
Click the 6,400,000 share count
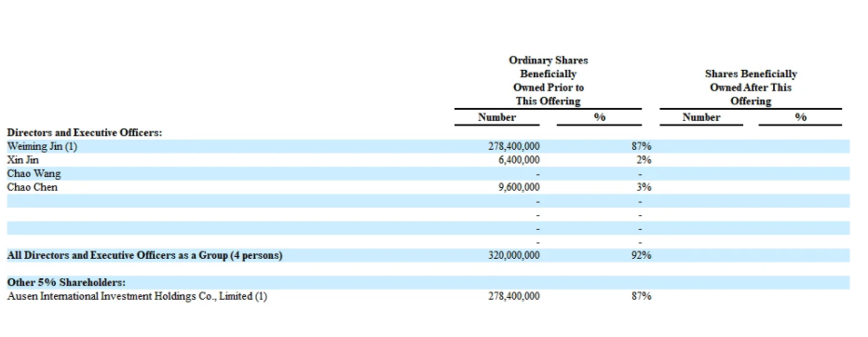519,160
